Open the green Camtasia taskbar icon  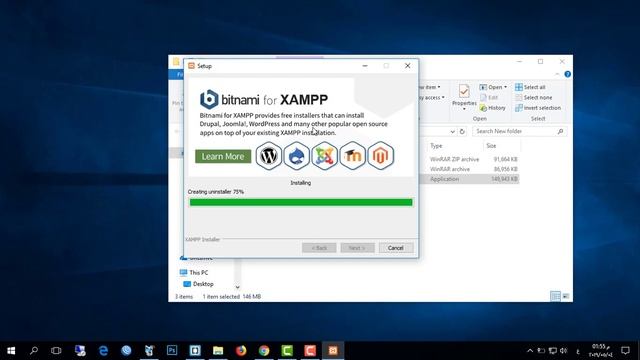pos(287,351)
